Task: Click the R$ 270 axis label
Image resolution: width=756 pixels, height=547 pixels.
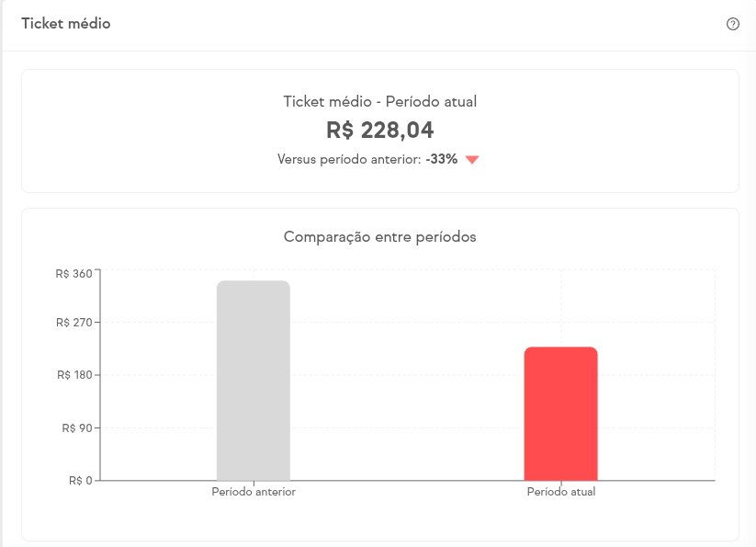Action: pos(74,323)
